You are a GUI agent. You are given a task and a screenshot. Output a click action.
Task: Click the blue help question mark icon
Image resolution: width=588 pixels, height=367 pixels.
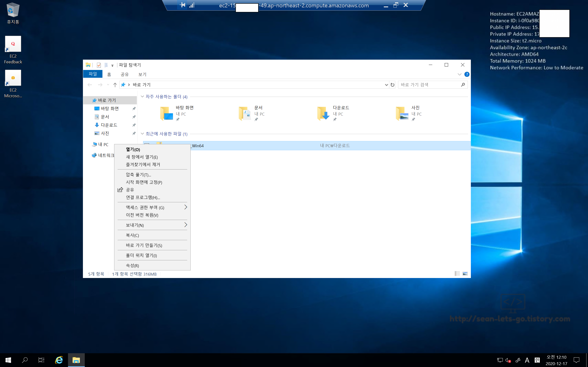pyautogui.click(x=466, y=74)
